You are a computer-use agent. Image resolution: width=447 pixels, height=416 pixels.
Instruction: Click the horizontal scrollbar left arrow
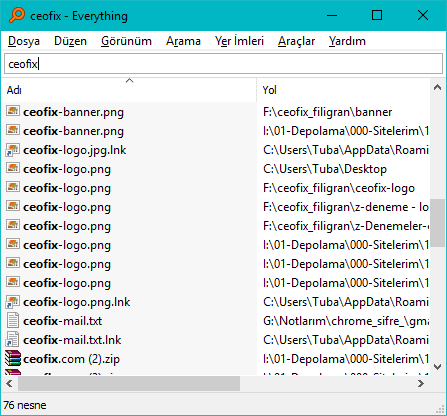[x=9, y=383]
